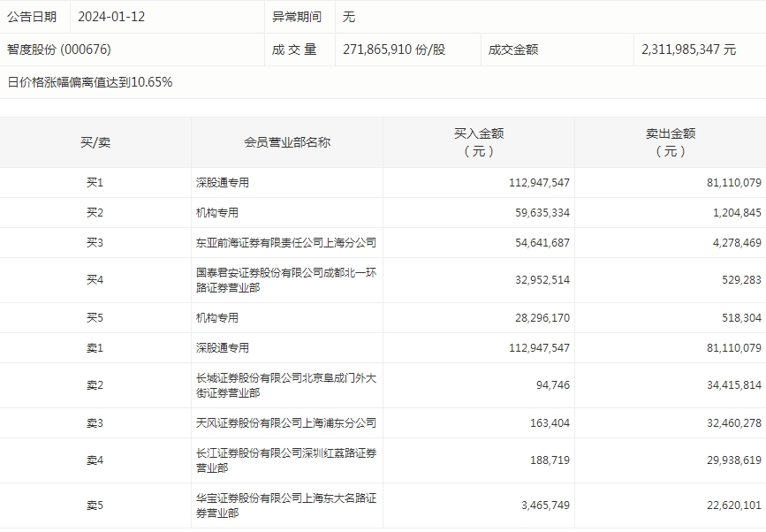
Task: Select the 卖3 row label
Action: coord(95,423)
